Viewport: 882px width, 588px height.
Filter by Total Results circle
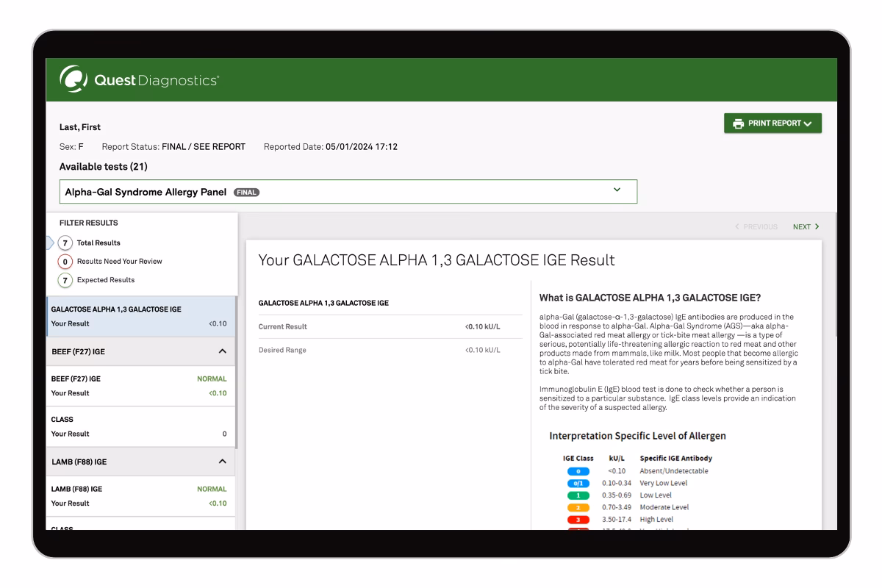coord(65,243)
